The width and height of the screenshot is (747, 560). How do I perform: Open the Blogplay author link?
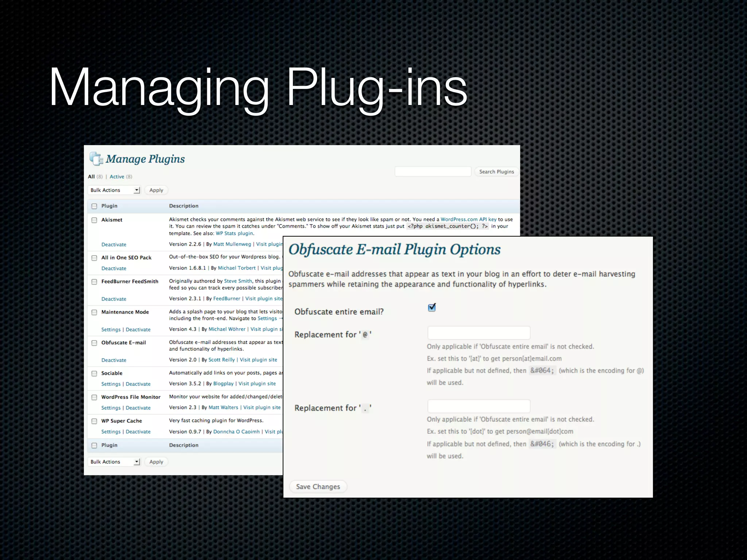pos(223,384)
